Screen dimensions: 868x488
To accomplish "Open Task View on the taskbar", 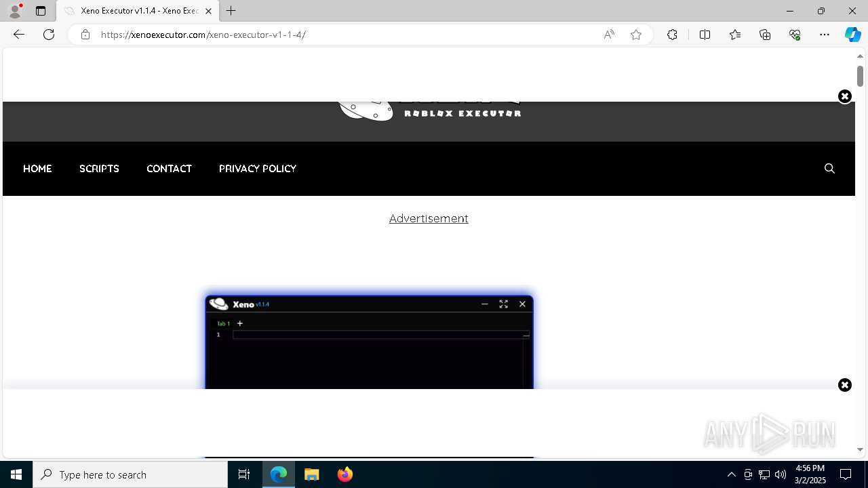I will pos(244,474).
